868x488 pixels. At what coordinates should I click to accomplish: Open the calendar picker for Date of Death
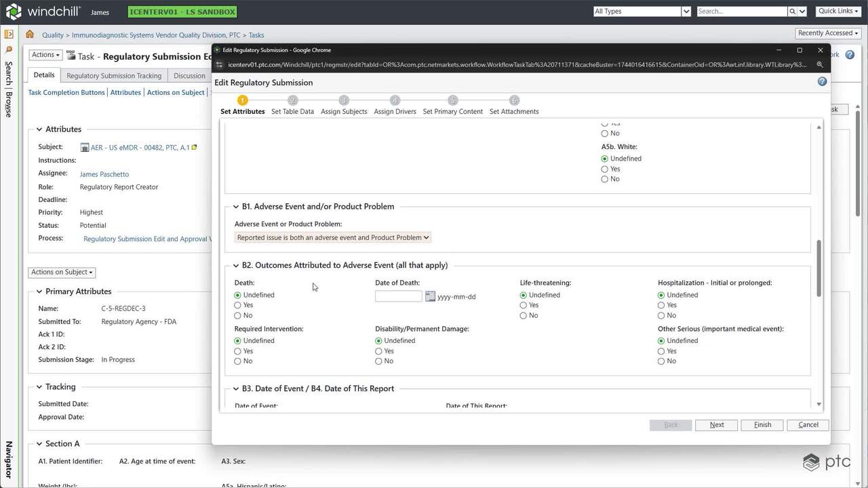[x=430, y=296]
